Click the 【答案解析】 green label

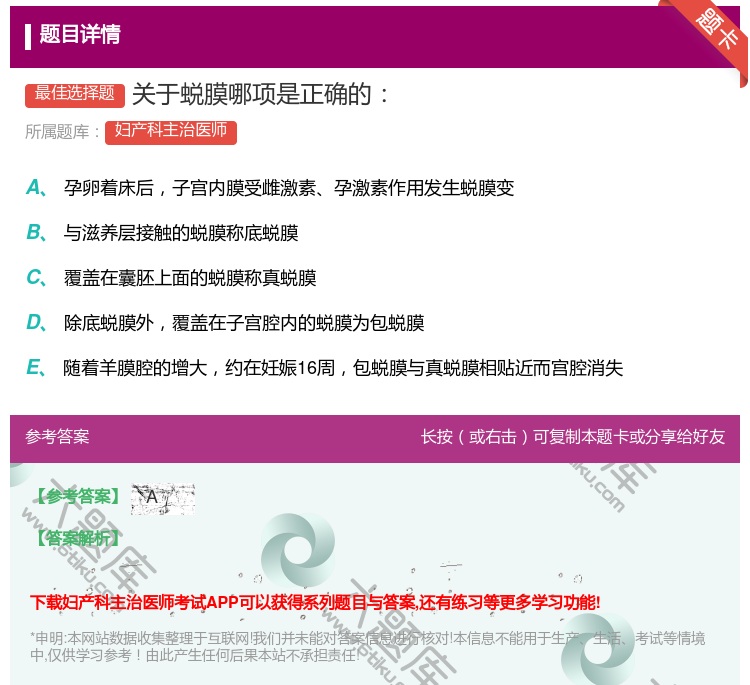(x=78, y=539)
